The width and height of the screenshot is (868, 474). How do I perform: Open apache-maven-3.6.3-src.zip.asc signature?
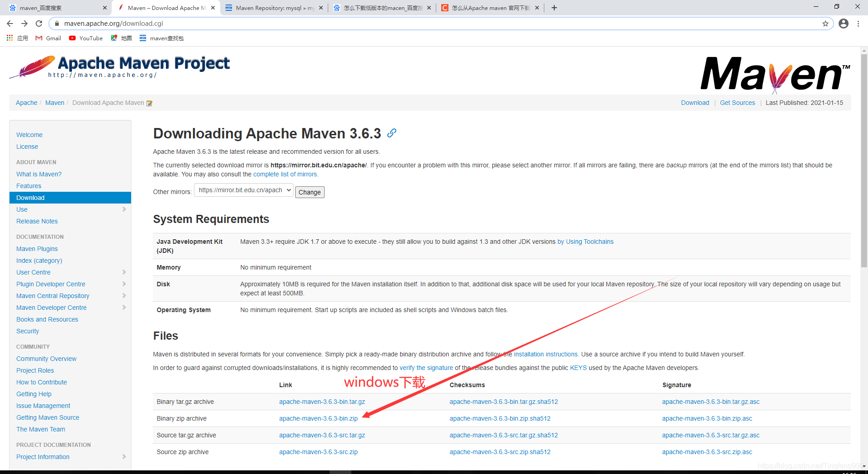coord(707,452)
